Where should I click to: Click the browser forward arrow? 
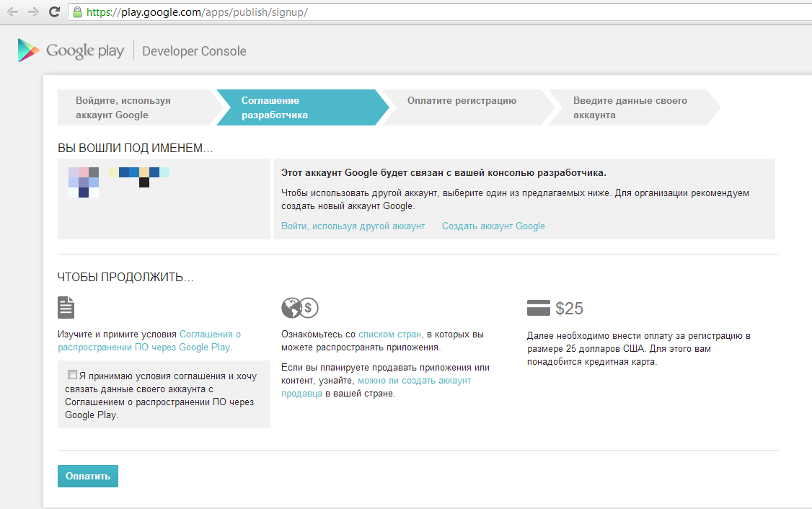33,12
